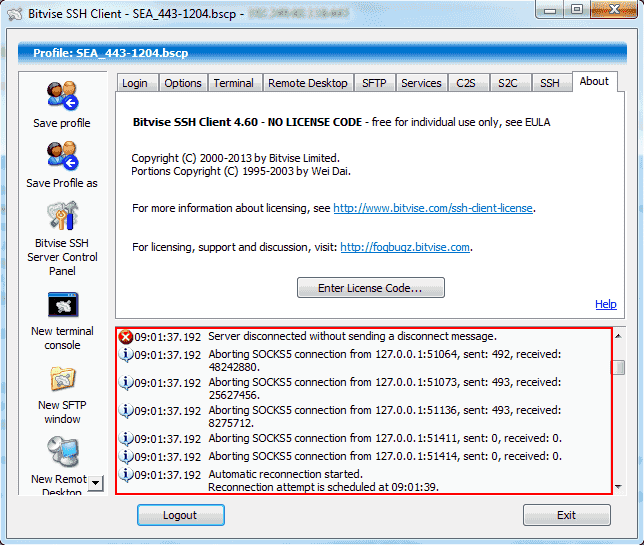Select 'Server disconnected without sending' log line
The height and width of the screenshot is (545, 644).
[x=352, y=336]
